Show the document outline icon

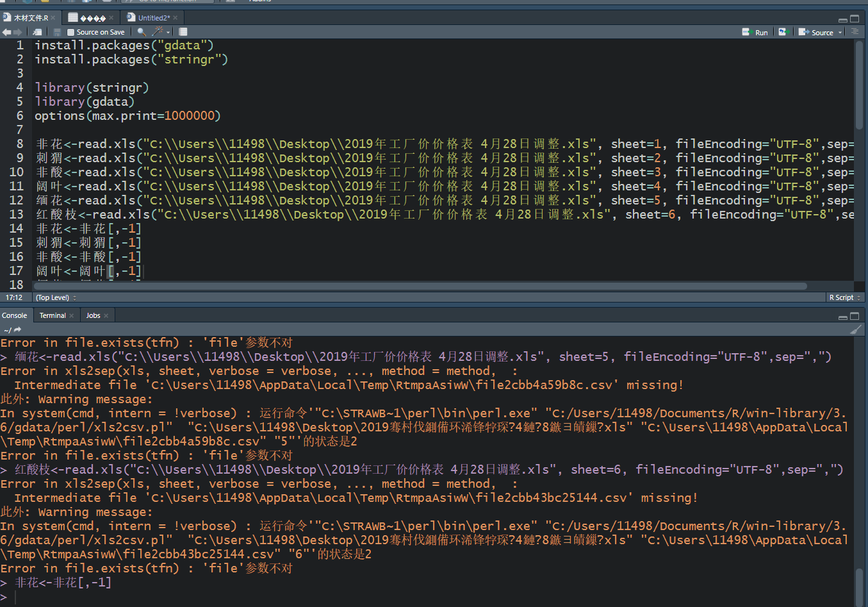(855, 31)
